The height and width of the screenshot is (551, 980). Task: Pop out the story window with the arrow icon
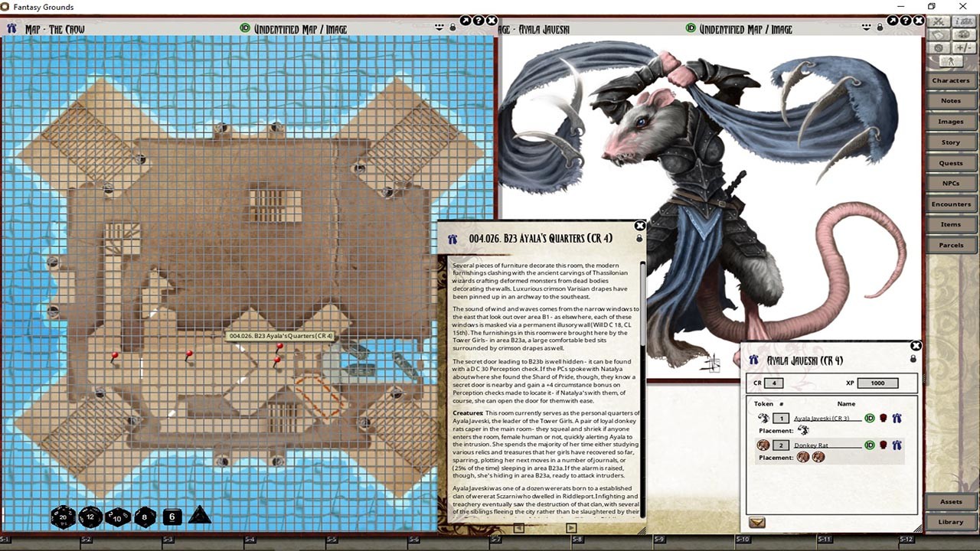pyautogui.click(x=465, y=21)
